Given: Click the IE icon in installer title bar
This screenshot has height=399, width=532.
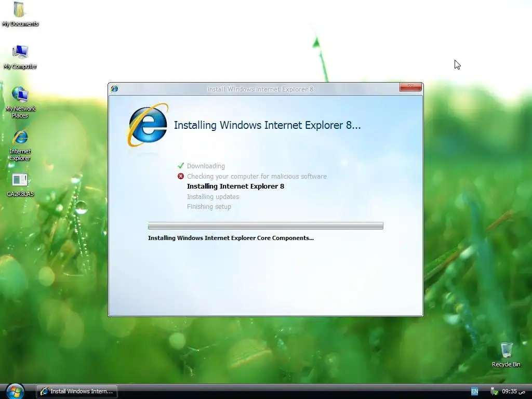Looking at the screenshot, I should (x=114, y=89).
